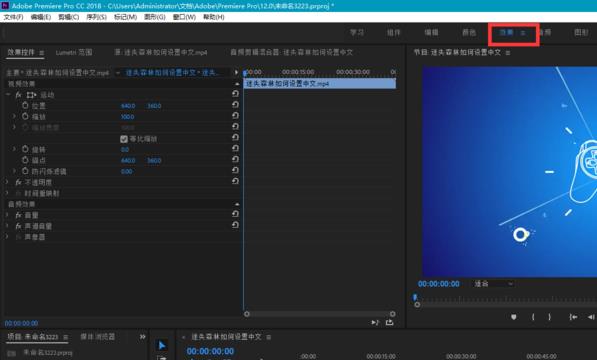Reset the 音量 (Volume) effect
597x360 pixels.
click(x=235, y=214)
